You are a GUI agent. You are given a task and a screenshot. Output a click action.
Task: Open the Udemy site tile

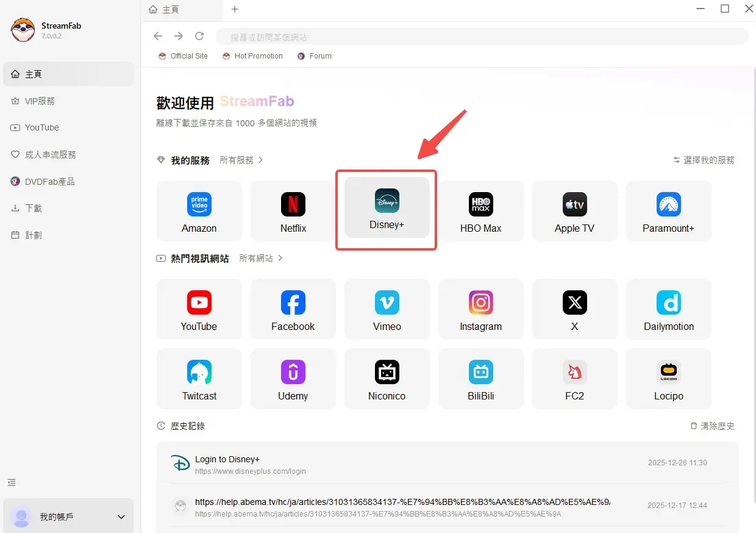[293, 379]
